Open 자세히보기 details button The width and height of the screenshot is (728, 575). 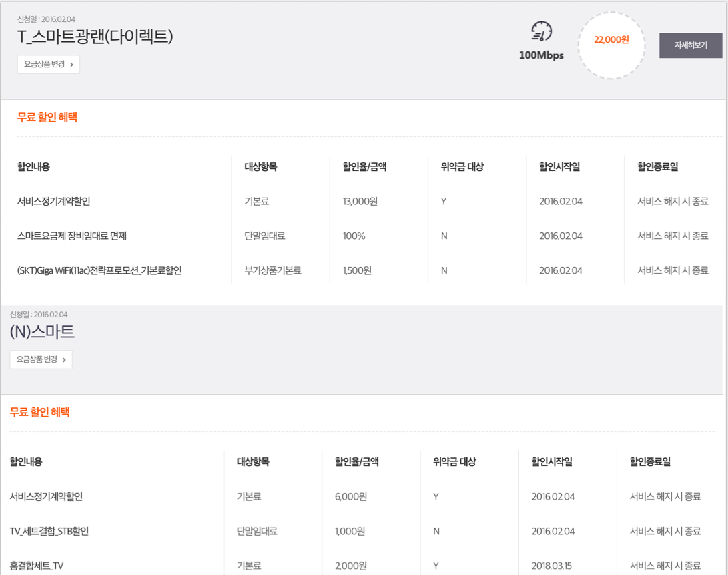tap(690, 45)
